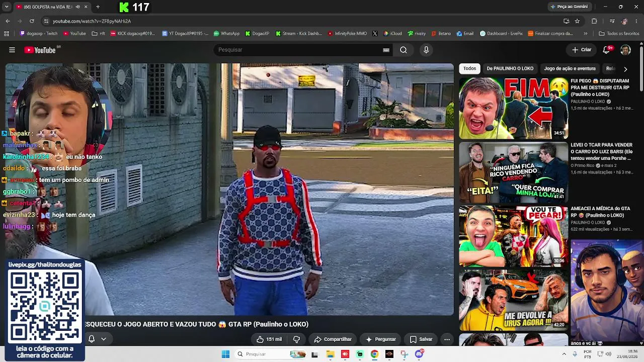Start voice search with the microphone icon
Image resolution: width=644 pixels, height=362 pixels.
pyautogui.click(x=426, y=50)
